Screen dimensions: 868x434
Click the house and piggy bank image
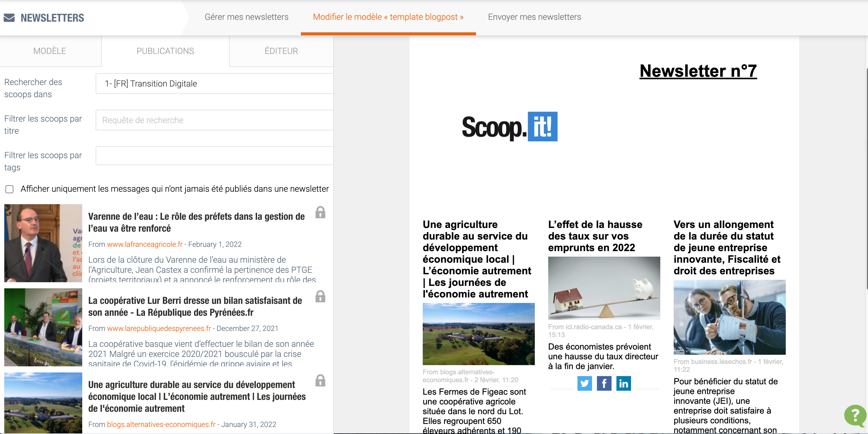coord(604,288)
